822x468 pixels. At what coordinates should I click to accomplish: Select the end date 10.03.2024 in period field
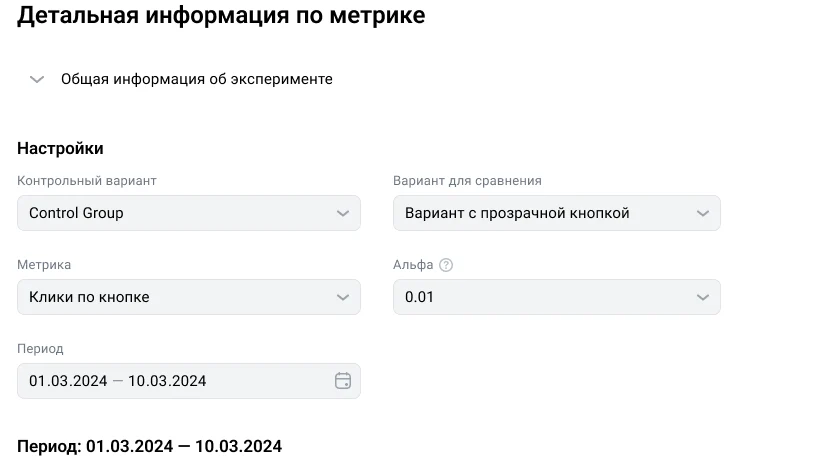tap(167, 381)
